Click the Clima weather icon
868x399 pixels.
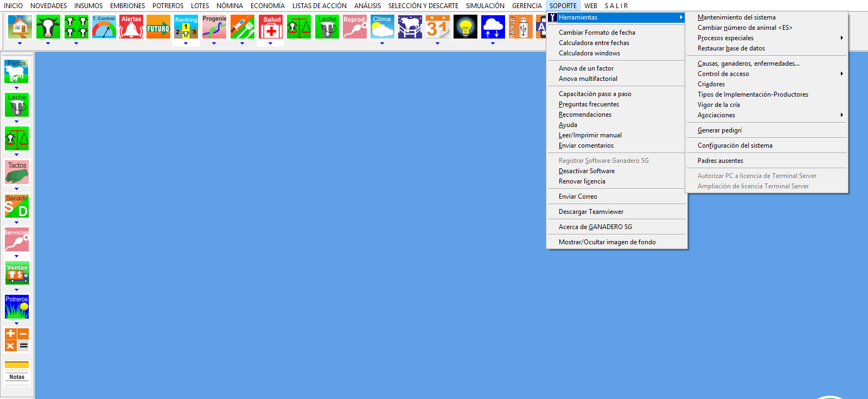(x=382, y=27)
